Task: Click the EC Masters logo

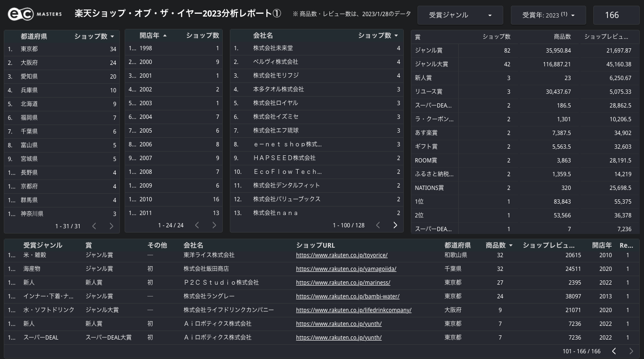Action: point(35,14)
